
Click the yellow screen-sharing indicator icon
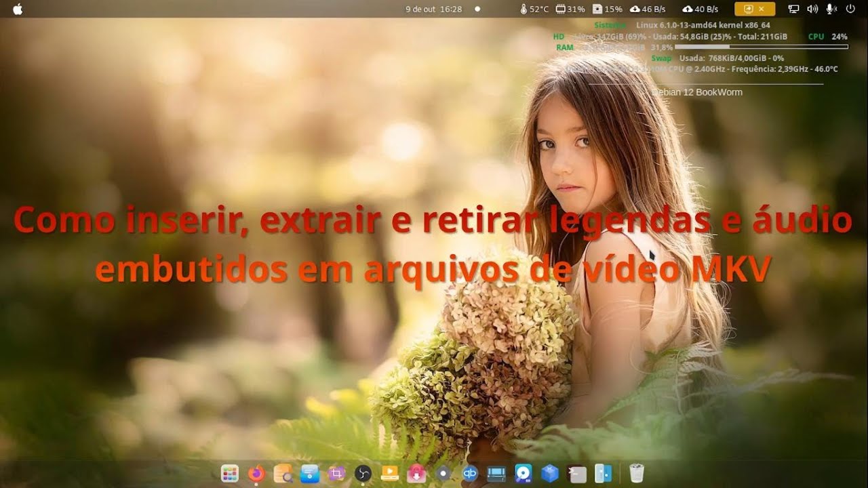tap(749, 9)
